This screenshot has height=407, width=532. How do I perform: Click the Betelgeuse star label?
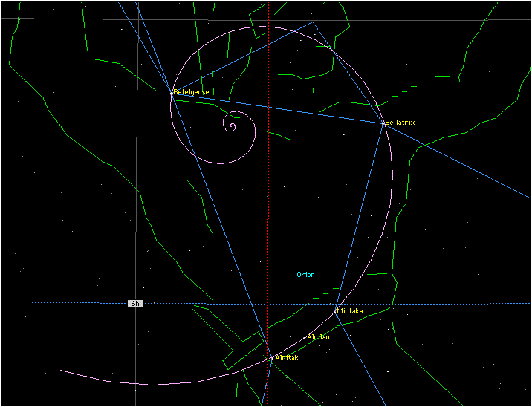191,92
